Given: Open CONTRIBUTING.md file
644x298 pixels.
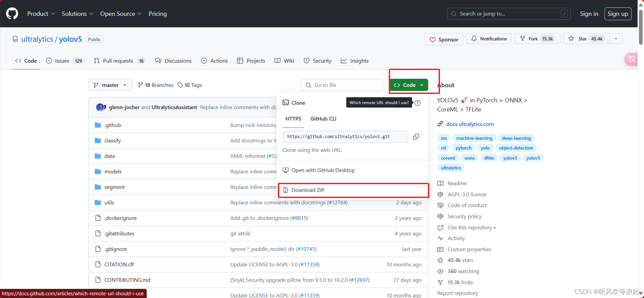Looking at the screenshot, I should pos(127,280).
